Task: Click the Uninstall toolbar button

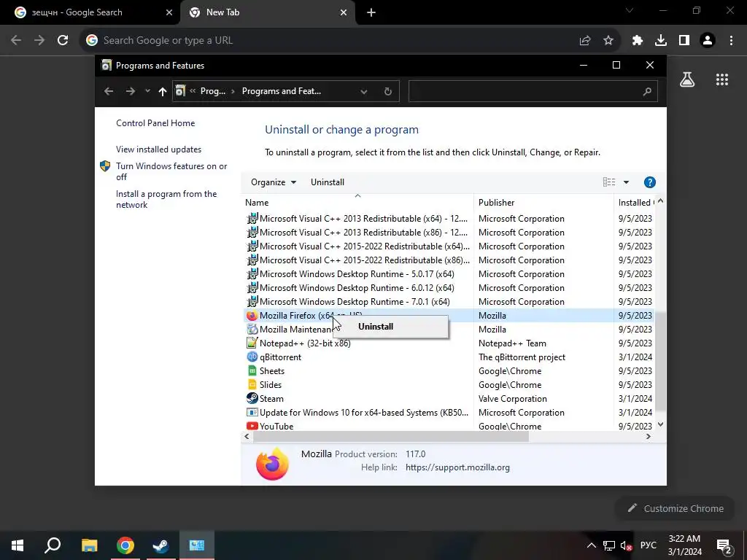Action: point(328,182)
